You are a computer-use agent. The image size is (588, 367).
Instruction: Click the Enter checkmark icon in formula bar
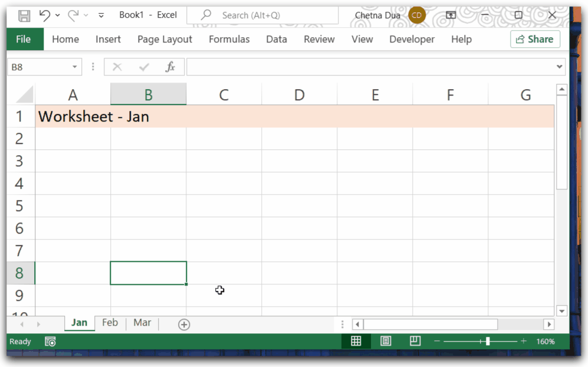[x=144, y=67]
